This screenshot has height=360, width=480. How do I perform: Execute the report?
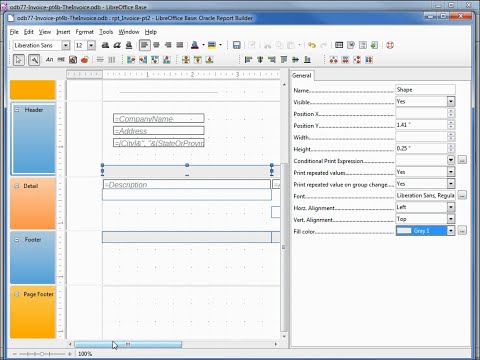tap(374, 45)
